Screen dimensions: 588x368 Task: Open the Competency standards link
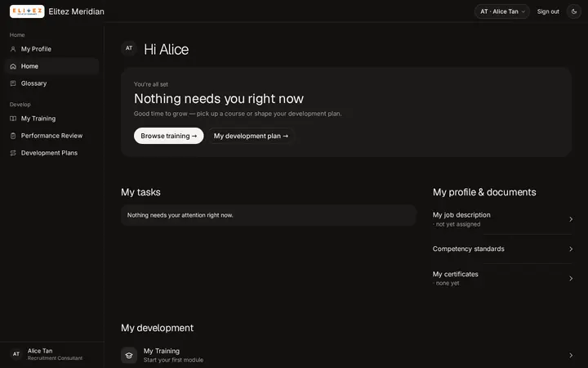pyautogui.click(x=502, y=249)
